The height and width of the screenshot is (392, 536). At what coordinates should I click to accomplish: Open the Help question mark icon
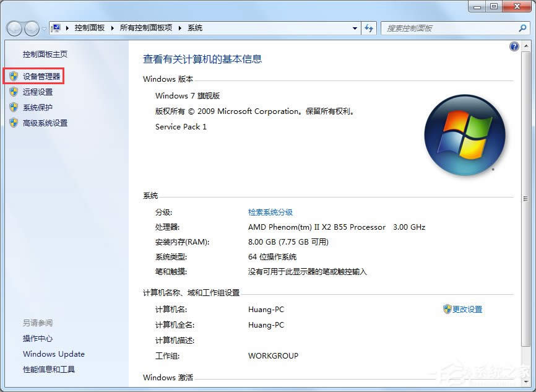click(x=514, y=46)
